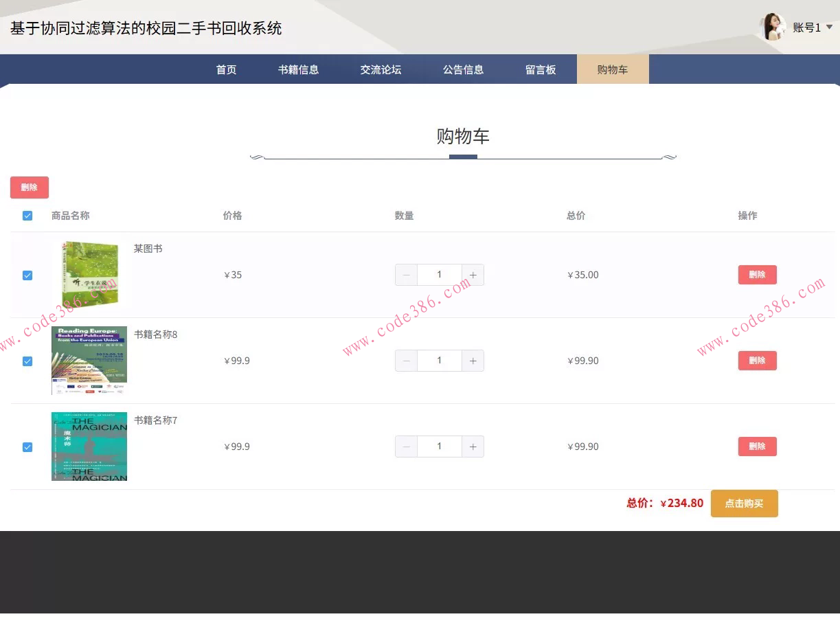The width and height of the screenshot is (840, 632).
Task: Delete 某图书 from the cart
Action: pos(758,275)
